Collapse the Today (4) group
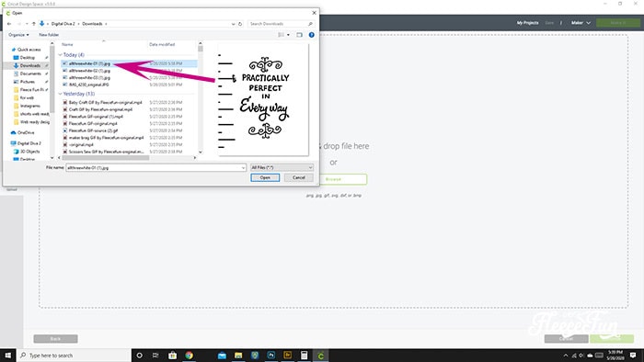 61,55
